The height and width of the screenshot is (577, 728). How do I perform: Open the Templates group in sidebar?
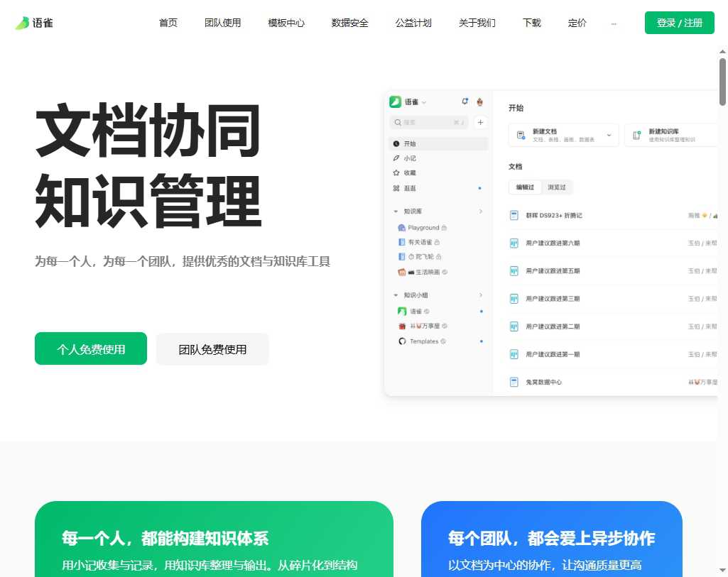(422, 341)
